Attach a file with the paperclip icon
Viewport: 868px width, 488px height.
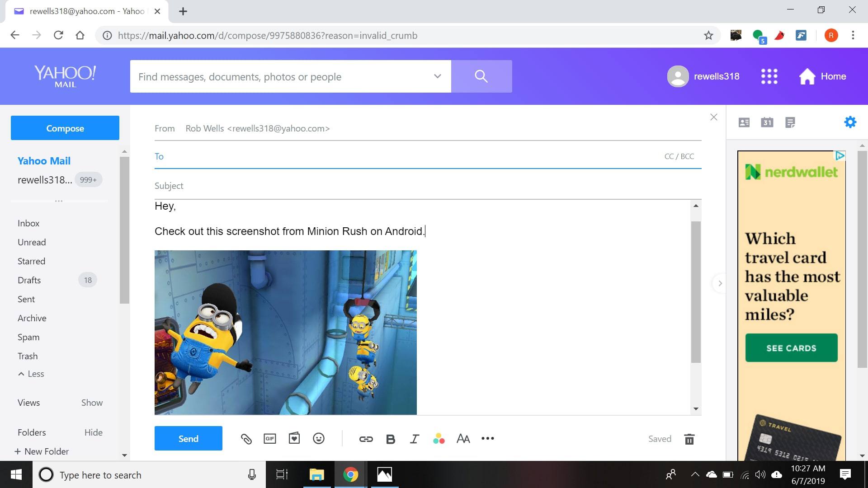(x=246, y=439)
